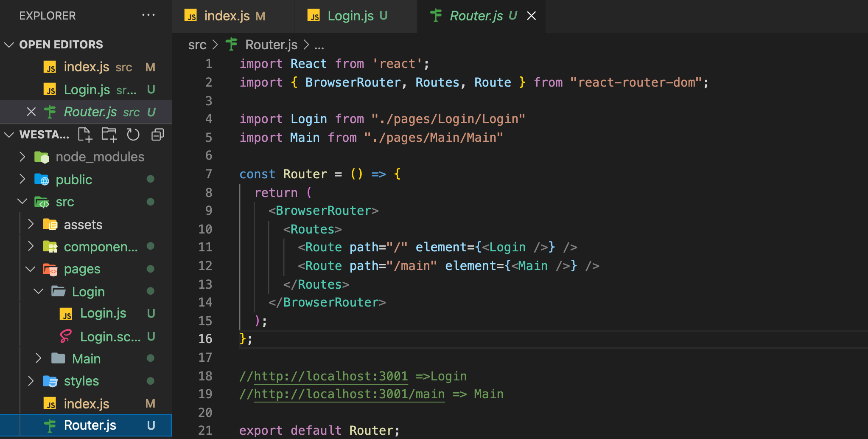Expand the node_modules folder
Screen dimensions: 868x439
tap(22, 157)
